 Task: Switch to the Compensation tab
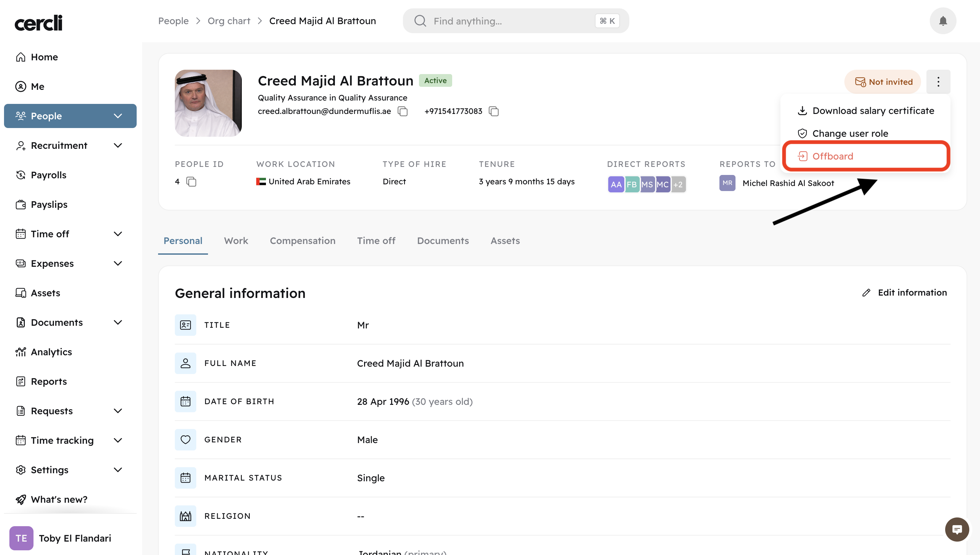pos(302,241)
